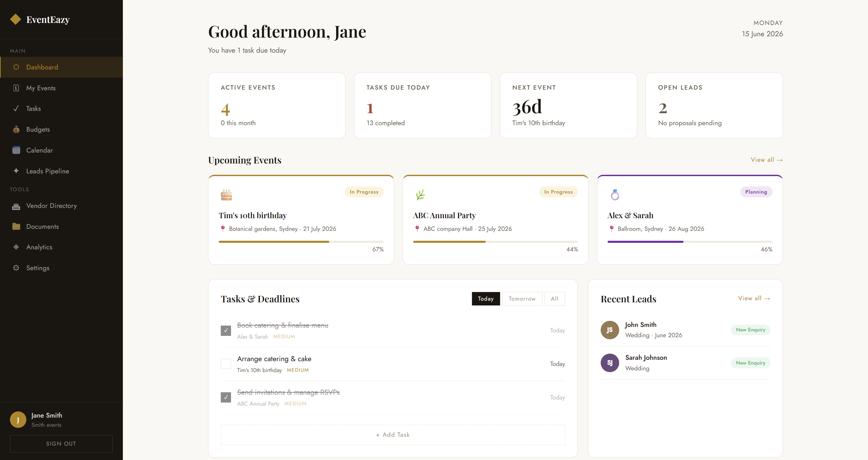The height and width of the screenshot is (460, 868).
Task: Open the Settings gear icon
Action: pyautogui.click(x=16, y=268)
